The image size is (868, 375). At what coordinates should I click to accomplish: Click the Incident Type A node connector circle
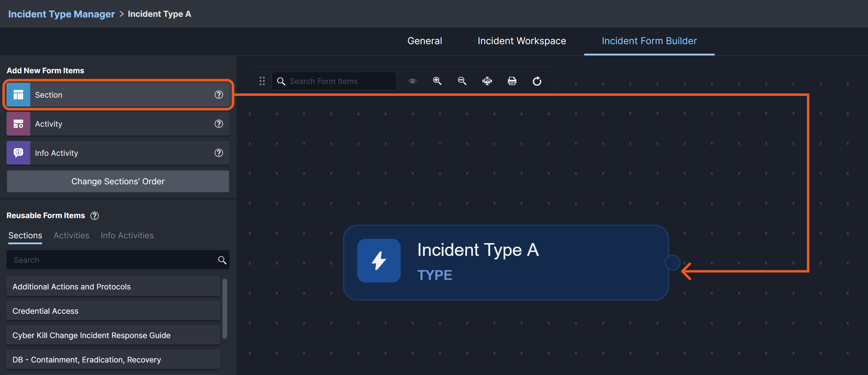point(673,263)
